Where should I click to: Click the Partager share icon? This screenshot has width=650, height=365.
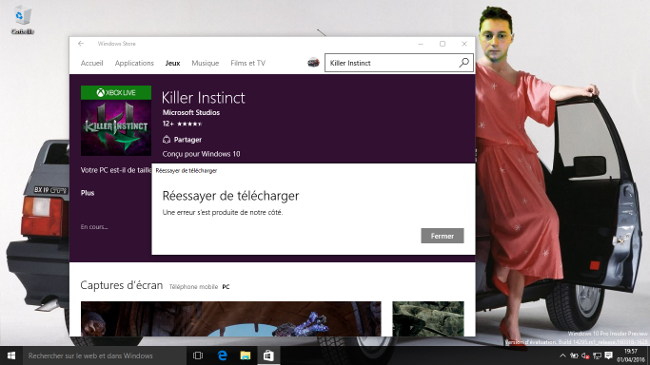pos(166,140)
